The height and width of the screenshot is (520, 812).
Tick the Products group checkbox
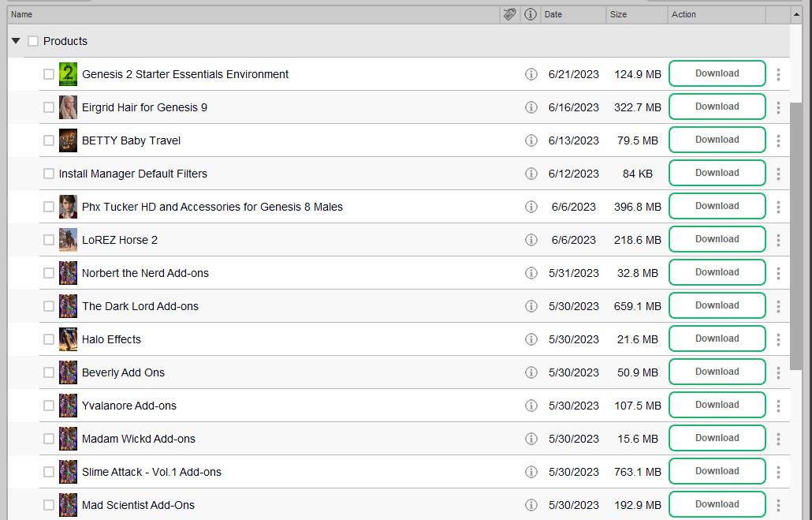coord(33,41)
